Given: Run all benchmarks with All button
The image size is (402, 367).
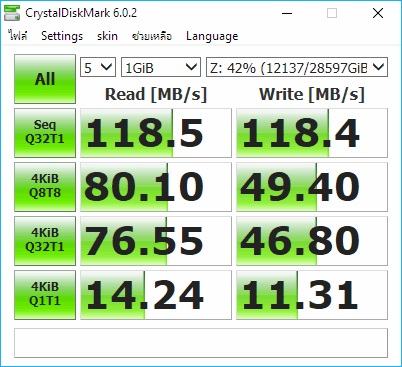Looking at the screenshot, I should [45, 79].
